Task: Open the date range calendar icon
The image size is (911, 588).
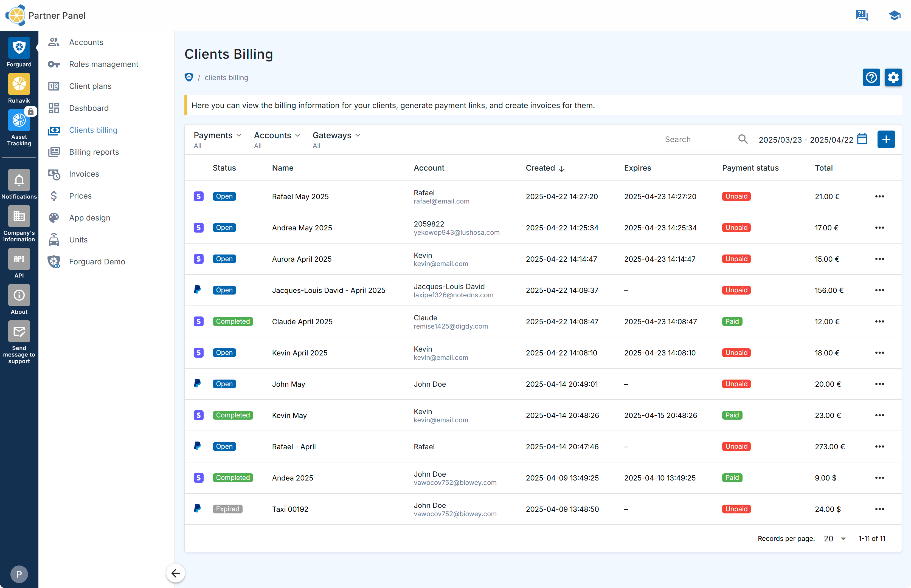Action: [x=862, y=139]
